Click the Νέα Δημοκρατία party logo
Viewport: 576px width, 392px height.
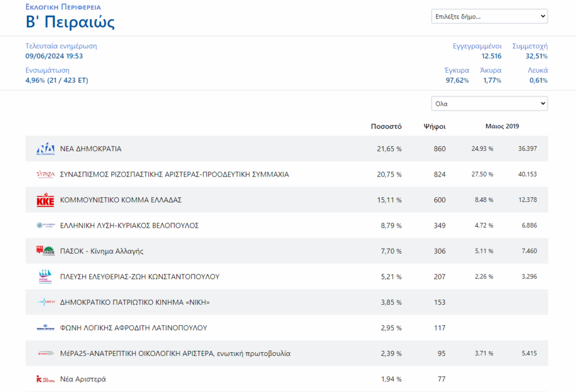click(46, 149)
